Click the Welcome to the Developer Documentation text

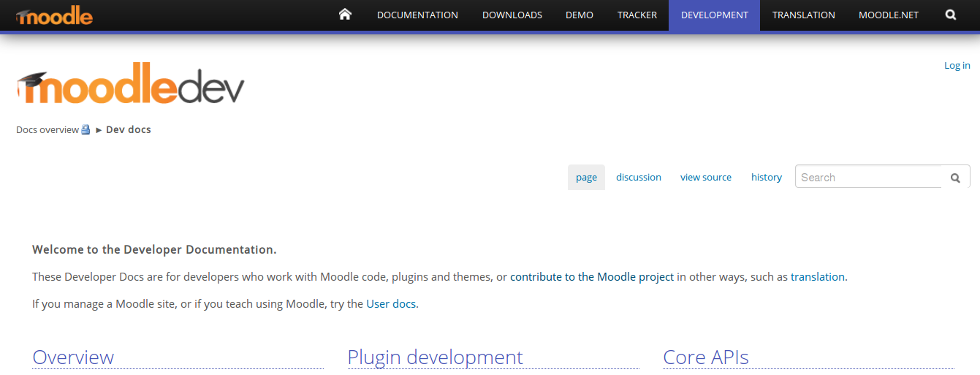[x=154, y=250]
